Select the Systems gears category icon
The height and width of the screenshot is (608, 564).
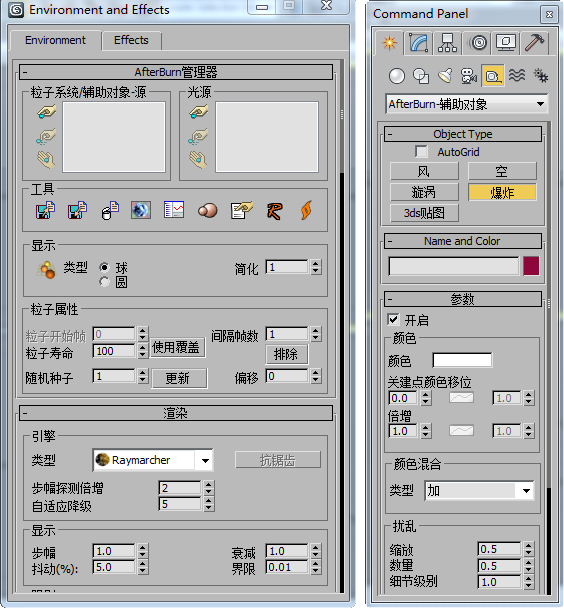(x=540, y=76)
